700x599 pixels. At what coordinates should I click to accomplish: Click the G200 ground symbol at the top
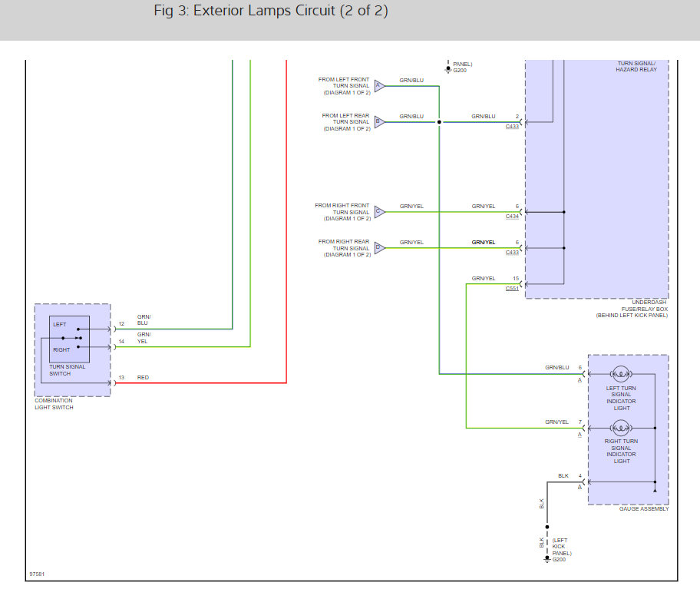tap(448, 70)
